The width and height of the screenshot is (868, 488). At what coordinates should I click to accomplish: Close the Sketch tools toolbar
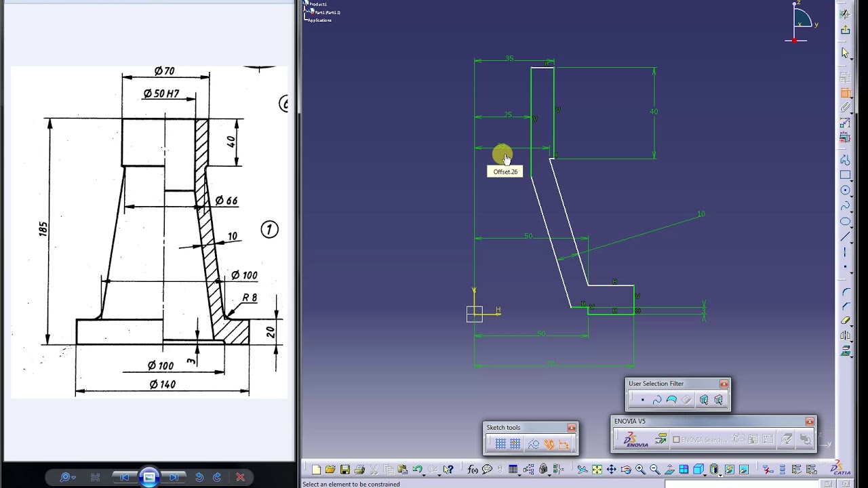coord(572,428)
